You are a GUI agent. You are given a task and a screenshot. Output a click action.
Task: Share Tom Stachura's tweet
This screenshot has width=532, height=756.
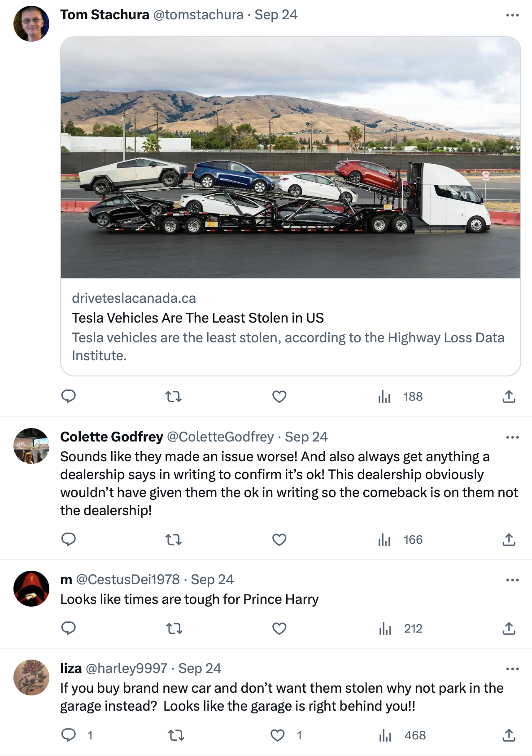(x=509, y=397)
